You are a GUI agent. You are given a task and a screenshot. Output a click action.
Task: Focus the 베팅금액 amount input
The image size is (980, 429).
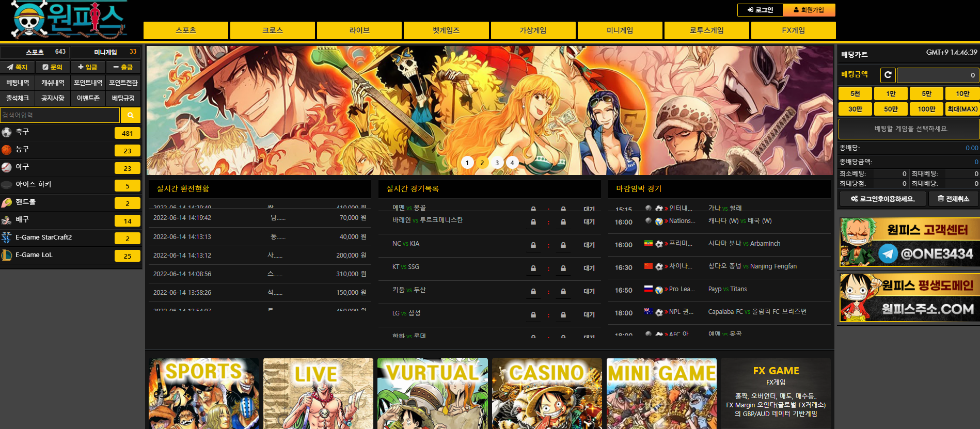[938, 75]
